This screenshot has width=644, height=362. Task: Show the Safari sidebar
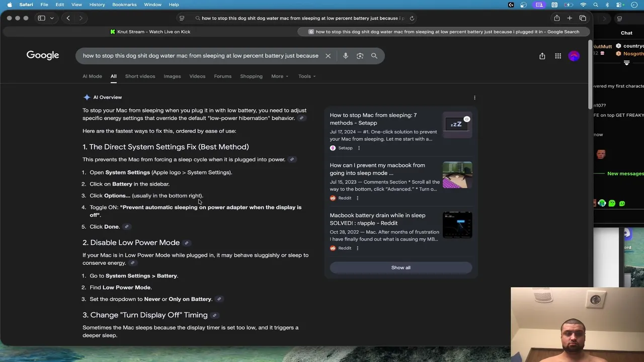[41, 18]
